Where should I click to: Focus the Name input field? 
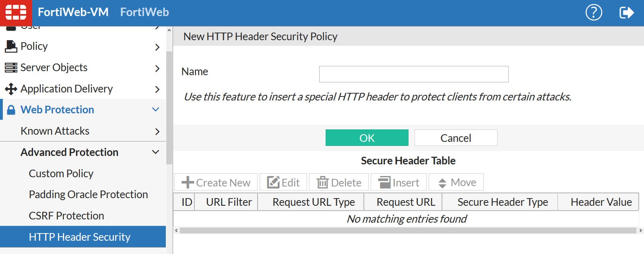(414, 74)
